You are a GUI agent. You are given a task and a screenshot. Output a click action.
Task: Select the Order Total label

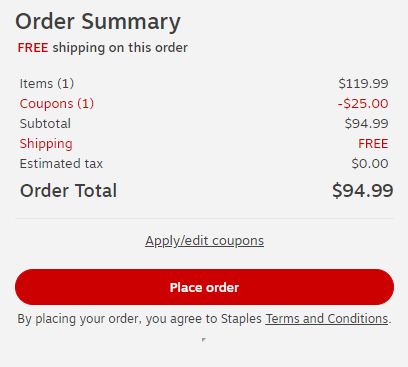pyautogui.click(x=68, y=191)
